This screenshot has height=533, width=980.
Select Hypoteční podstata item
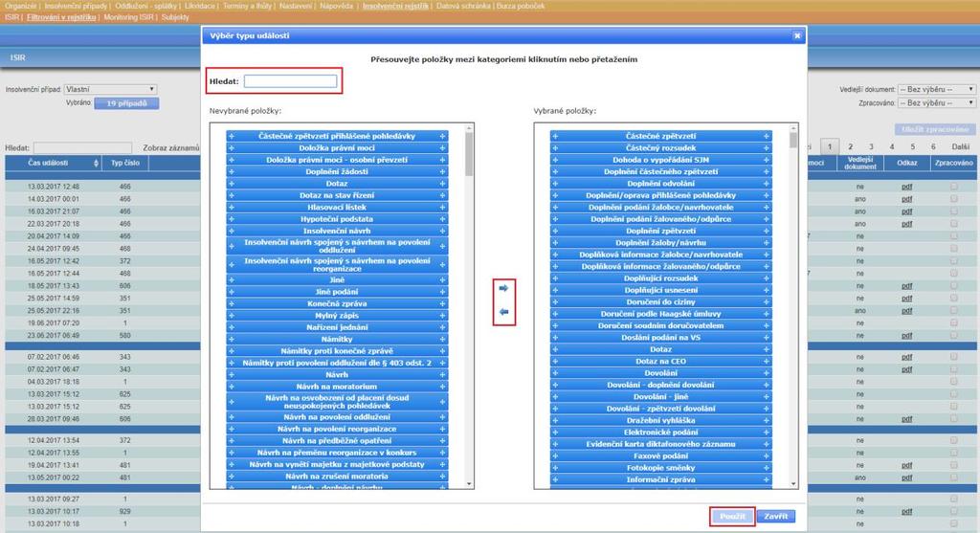337,219
